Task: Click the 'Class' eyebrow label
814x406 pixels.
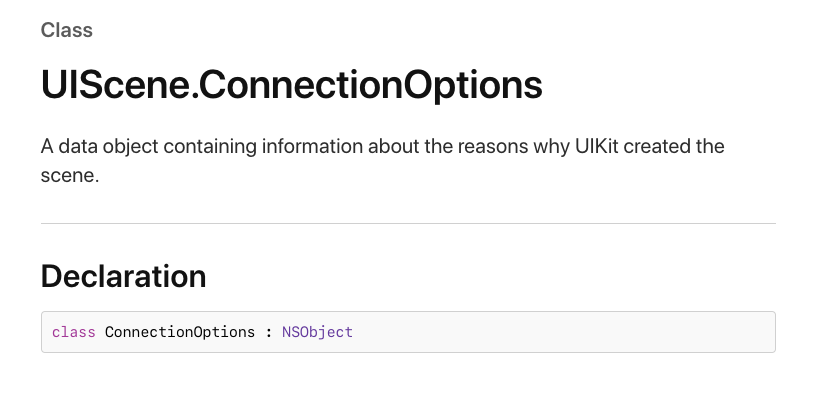Action: (x=66, y=30)
